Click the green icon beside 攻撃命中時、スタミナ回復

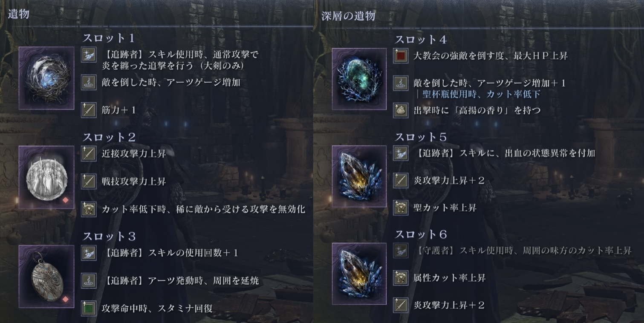(89, 308)
